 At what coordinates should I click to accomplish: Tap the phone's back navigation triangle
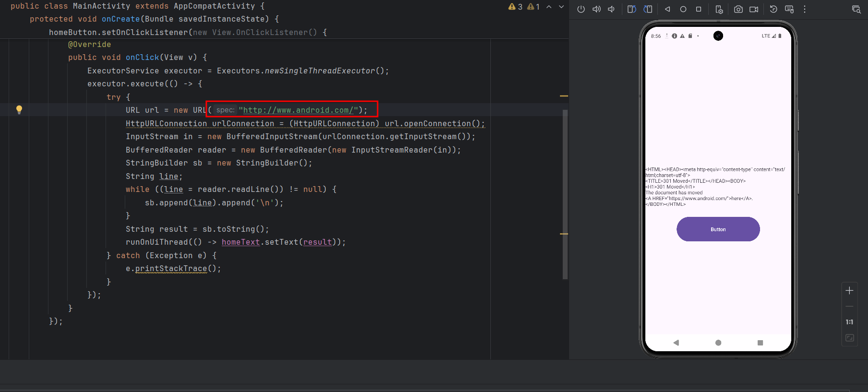(676, 343)
